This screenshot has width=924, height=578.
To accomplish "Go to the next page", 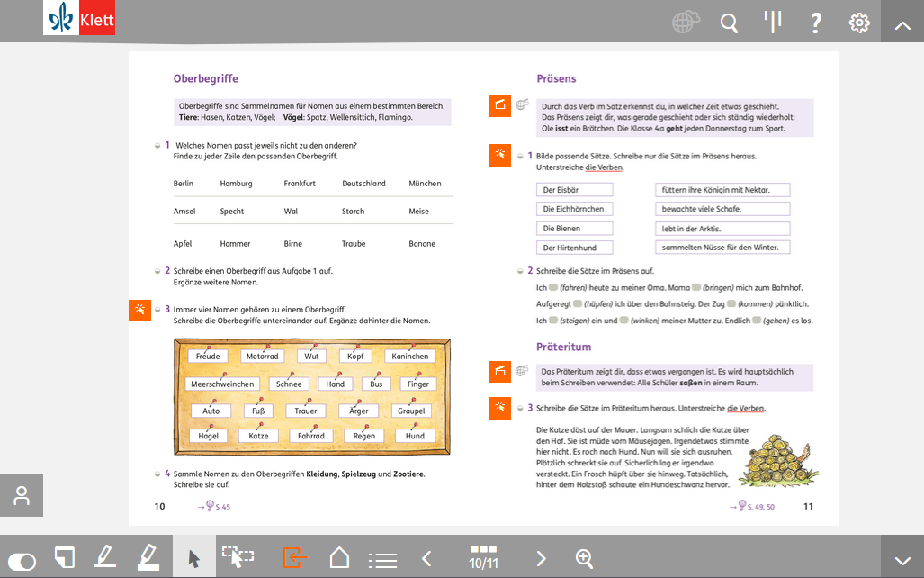I will [x=541, y=559].
